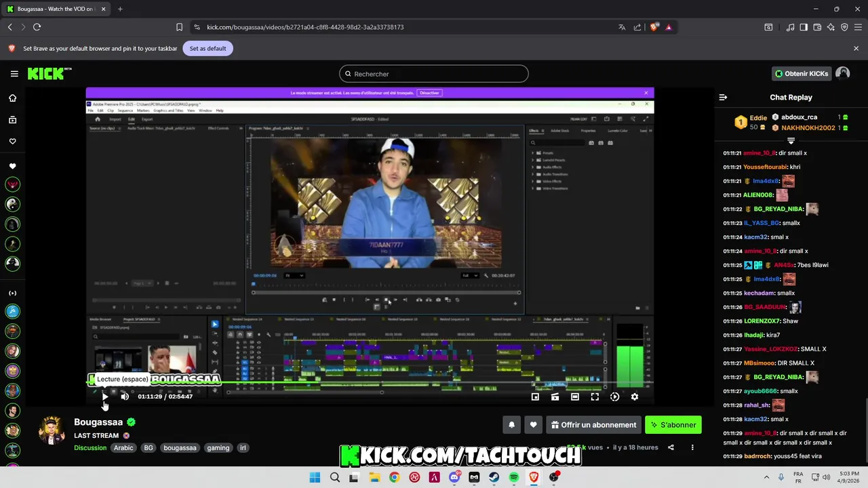Open Brave Shields lion icon
The image size is (868, 488).
click(x=654, y=27)
